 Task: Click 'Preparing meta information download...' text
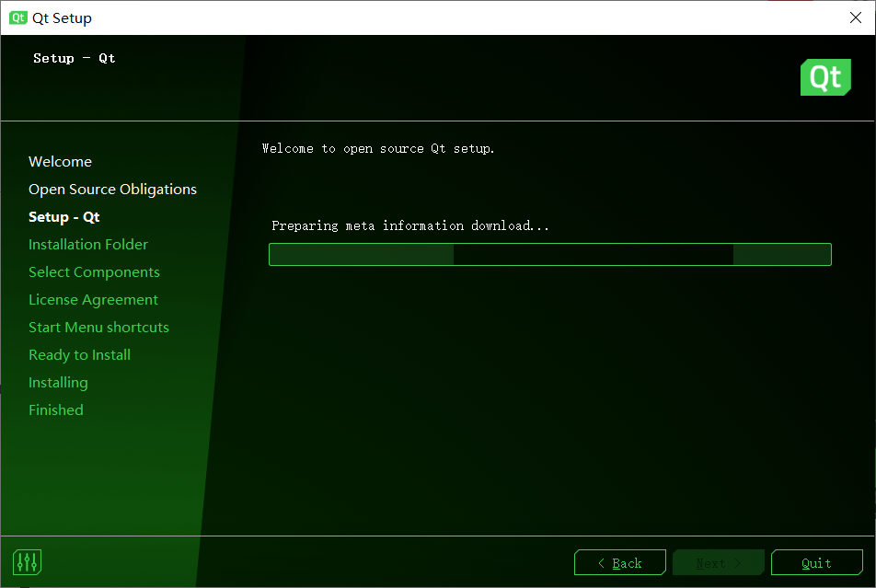pyautogui.click(x=410, y=225)
